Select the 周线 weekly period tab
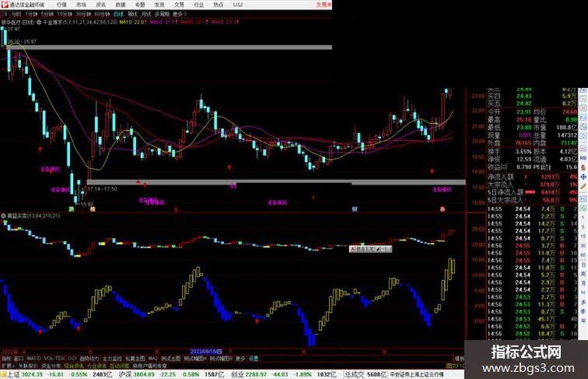The height and width of the screenshot is (379, 588). pyautogui.click(x=133, y=14)
